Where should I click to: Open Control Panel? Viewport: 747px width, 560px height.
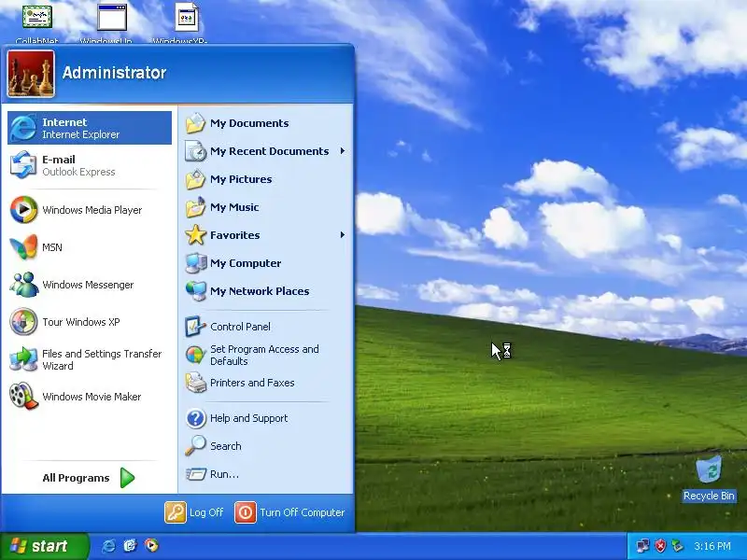[265, 327]
